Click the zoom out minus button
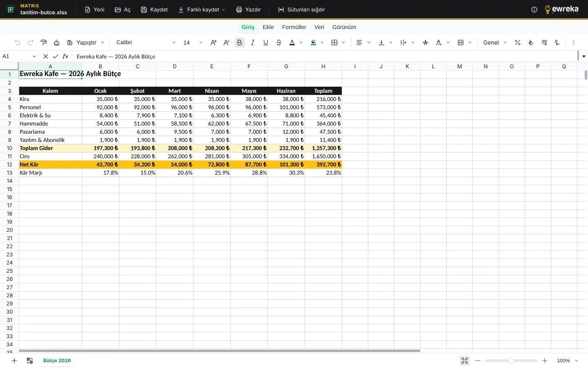This screenshot has width=588, height=368. 478,361
